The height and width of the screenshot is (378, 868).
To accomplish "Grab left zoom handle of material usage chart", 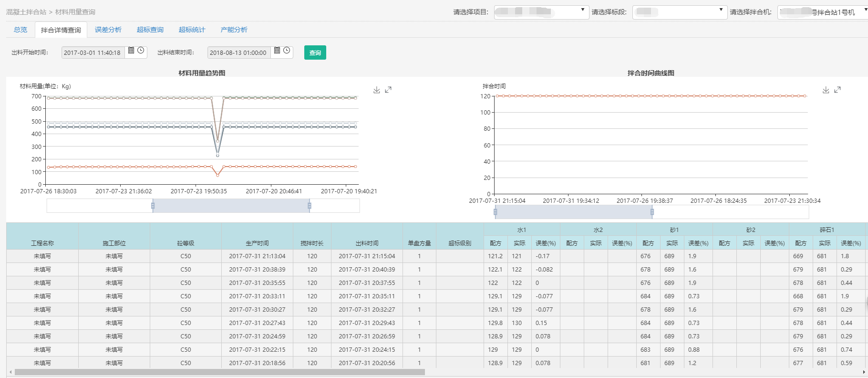I will [x=153, y=206].
